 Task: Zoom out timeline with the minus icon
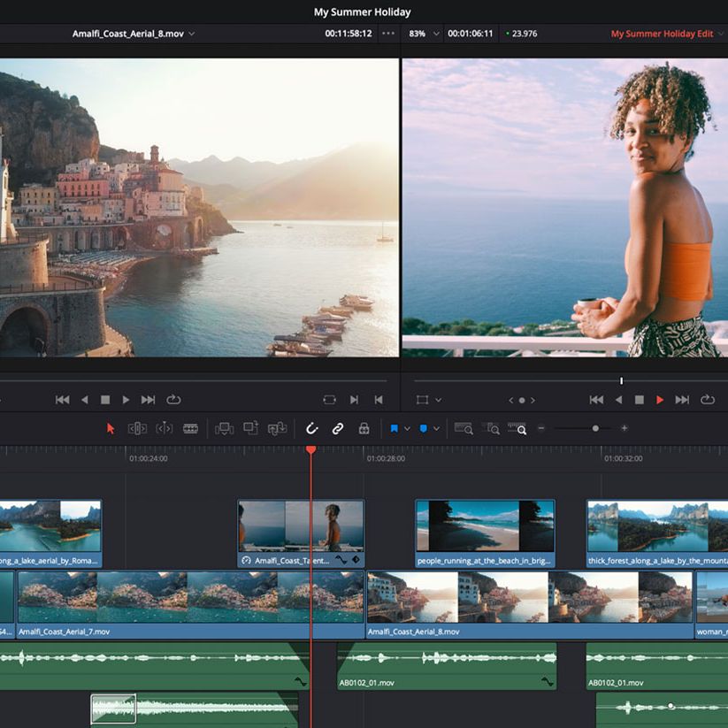point(540,428)
